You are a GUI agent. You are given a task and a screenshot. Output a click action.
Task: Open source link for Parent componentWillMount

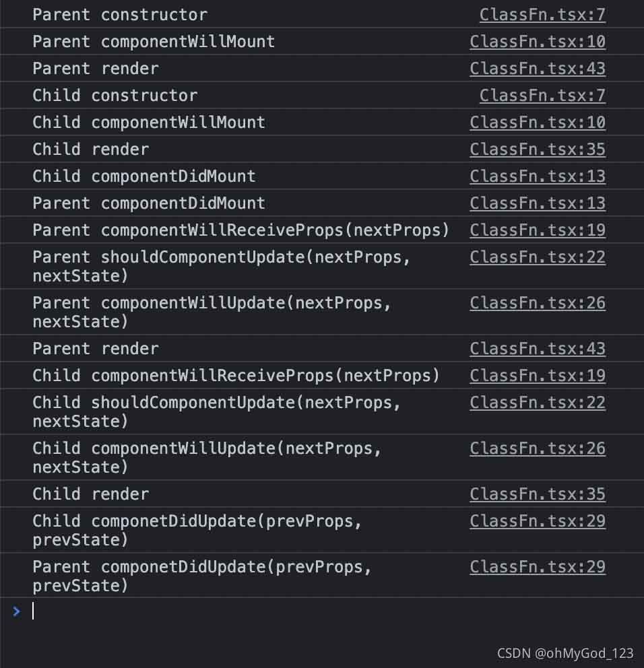[x=538, y=42]
